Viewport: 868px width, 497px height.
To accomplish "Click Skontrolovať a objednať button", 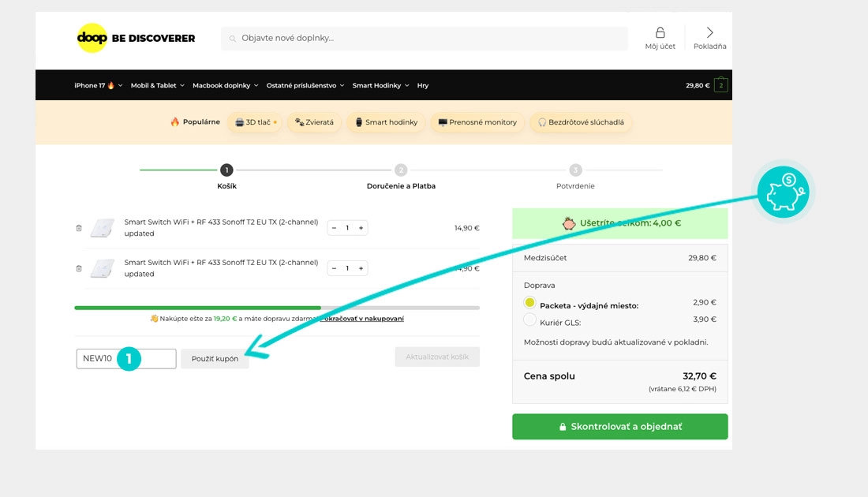I will tap(619, 427).
